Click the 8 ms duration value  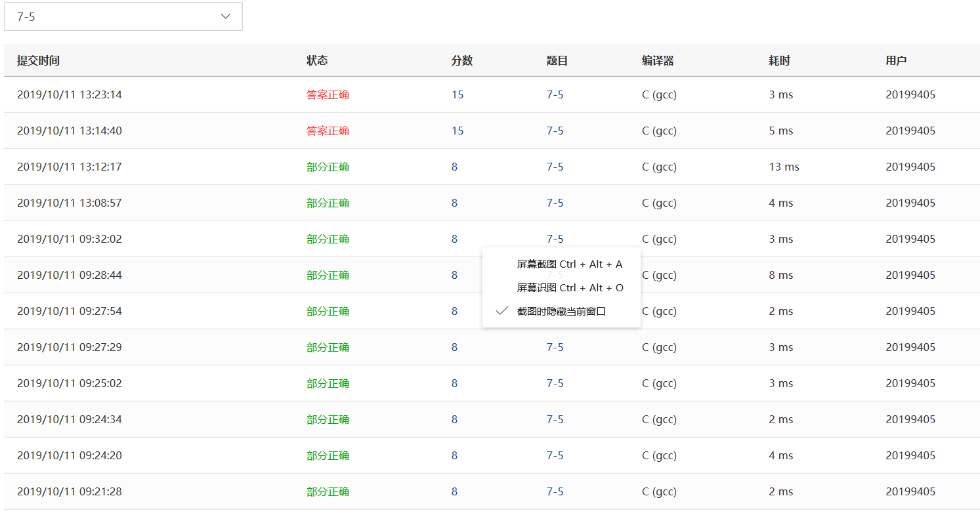point(781,275)
